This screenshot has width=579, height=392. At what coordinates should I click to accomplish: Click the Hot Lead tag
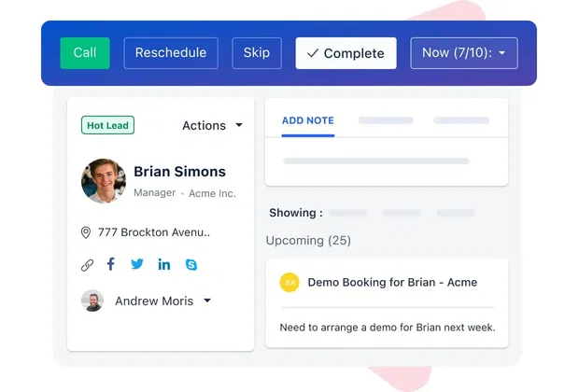pos(108,125)
